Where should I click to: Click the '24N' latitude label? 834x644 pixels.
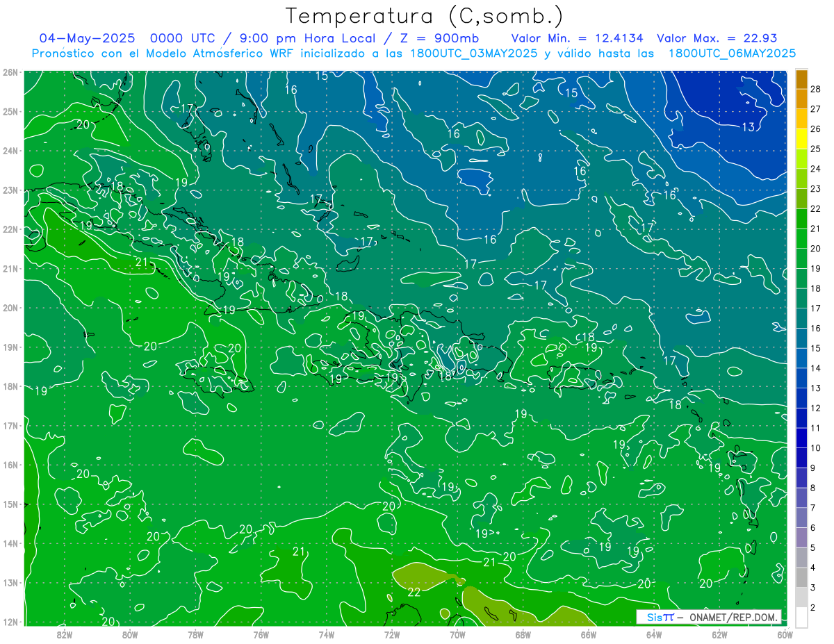(x=10, y=151)
